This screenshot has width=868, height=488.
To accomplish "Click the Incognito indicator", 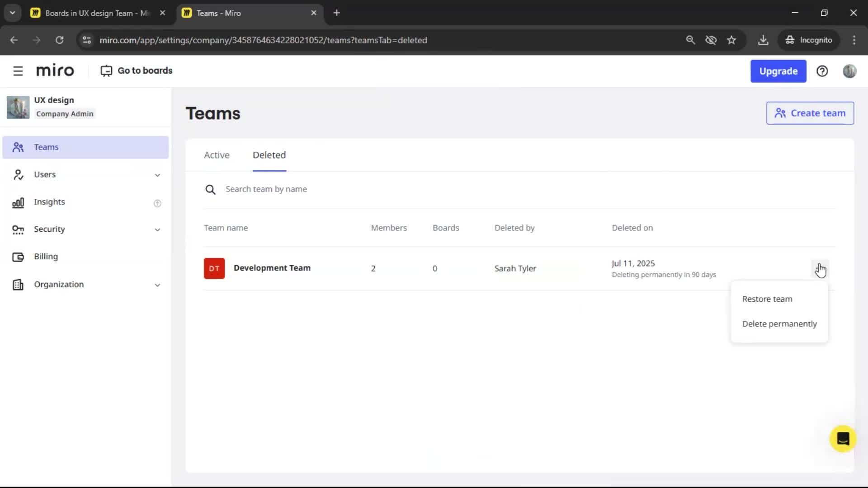I will [808, 40].
